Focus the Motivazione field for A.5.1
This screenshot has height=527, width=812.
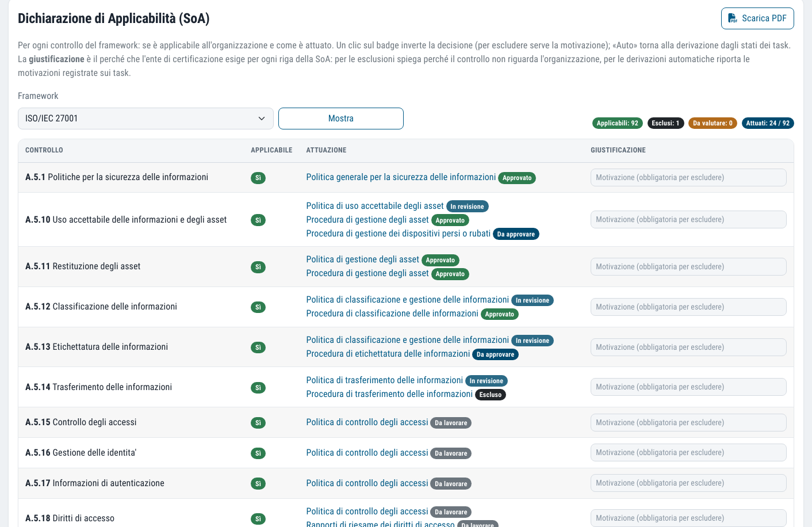pyautogui.click(x=688, y=178)
